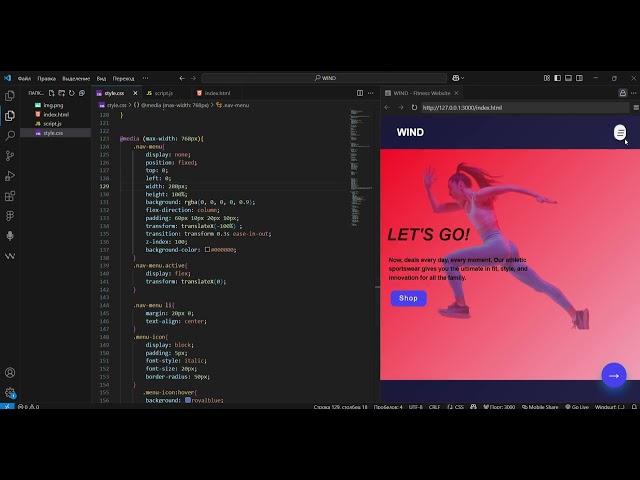The image size is (640, 480).
Task: Open the hamburger menu on WIND site
Action: click(x=620, y=132)
